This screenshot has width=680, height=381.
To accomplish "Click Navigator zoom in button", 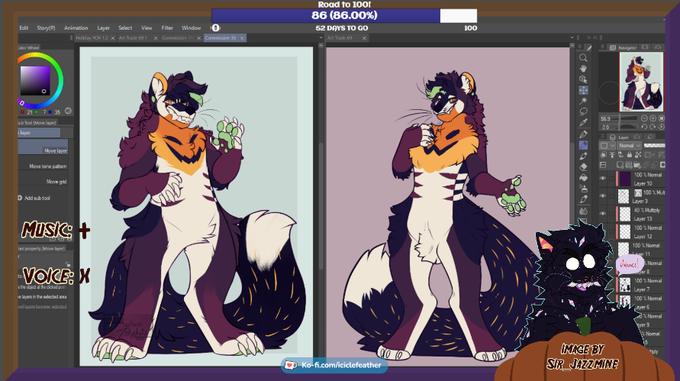I will click(653, 118).
